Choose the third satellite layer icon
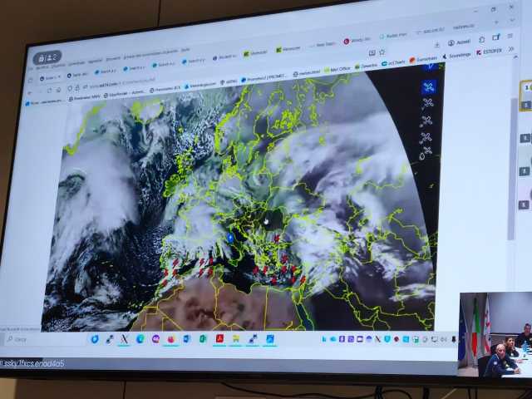The width and height of the screenshot is (532, 399). tap(426, 121)
